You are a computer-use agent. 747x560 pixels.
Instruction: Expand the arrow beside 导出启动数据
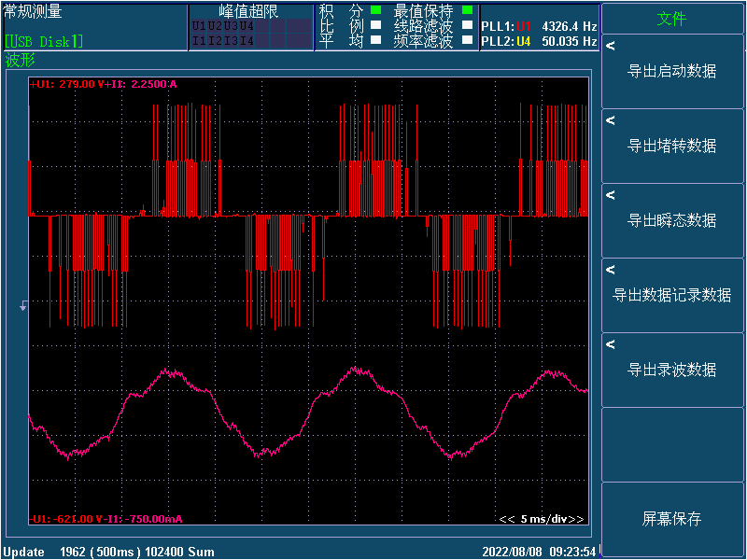point(610,46)
